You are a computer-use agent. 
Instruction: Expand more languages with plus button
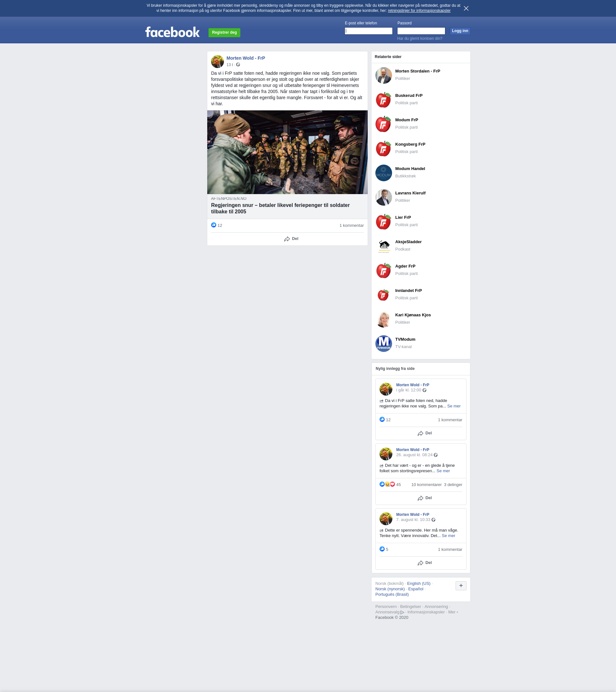click(x=461, y=586)
